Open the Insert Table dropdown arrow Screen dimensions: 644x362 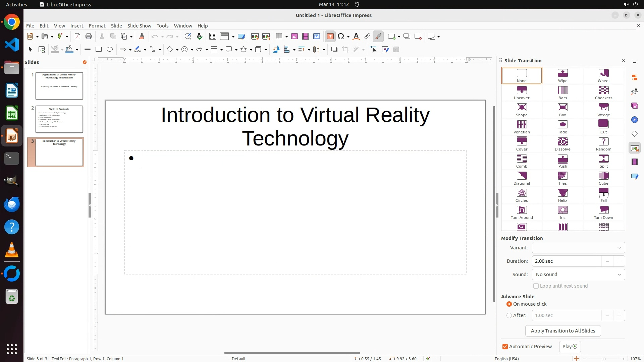click(287, 37)
